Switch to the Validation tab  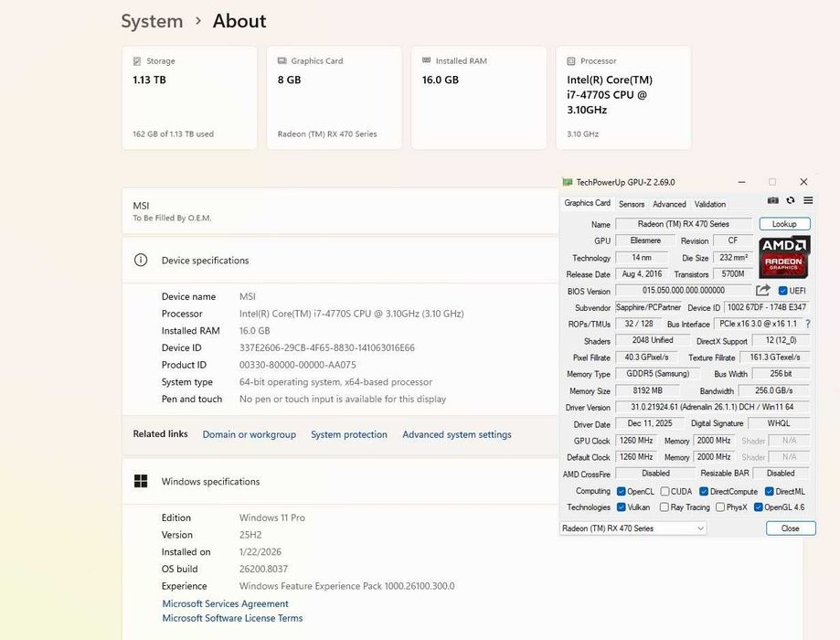(x=710, y=204)
